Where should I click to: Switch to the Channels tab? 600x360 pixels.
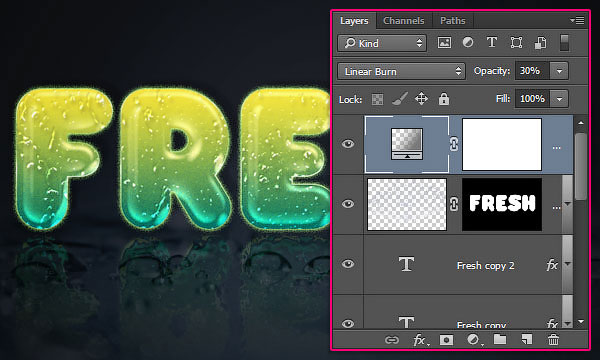click(404, 21)
